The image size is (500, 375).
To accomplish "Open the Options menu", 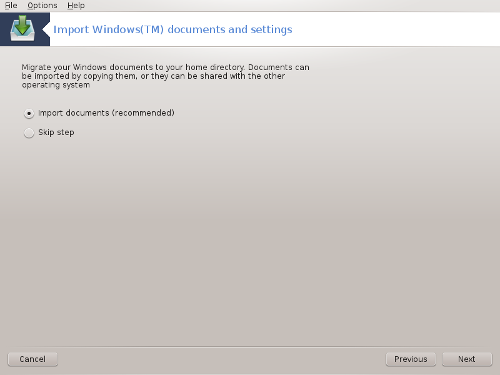I will (x=42, y=5).
